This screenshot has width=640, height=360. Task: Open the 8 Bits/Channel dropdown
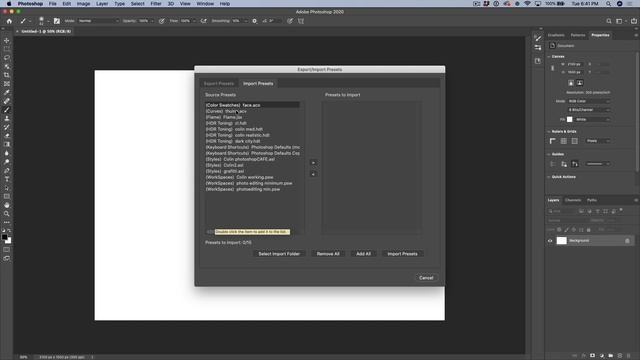(589, 110)
